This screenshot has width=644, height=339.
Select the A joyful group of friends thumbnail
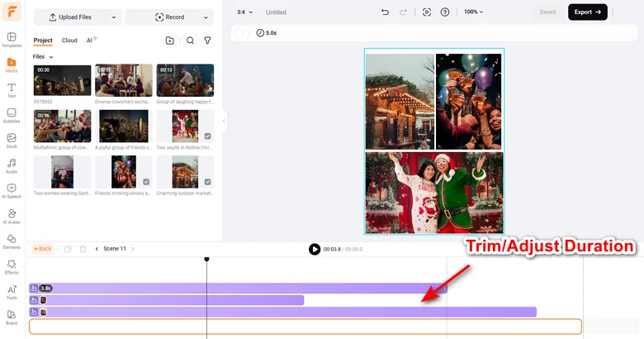click(x=124, y=127)
